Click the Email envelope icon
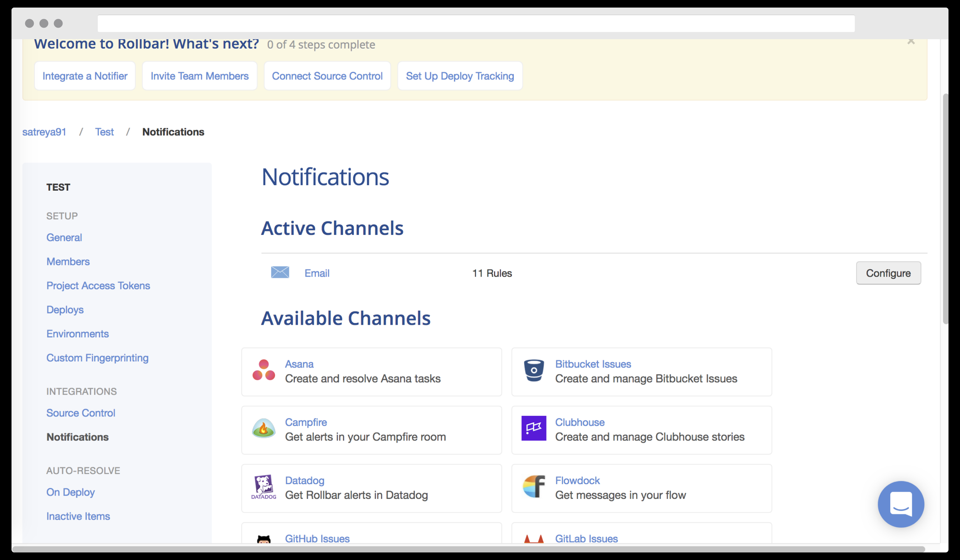This screenshot has height=560, width=960. pos(280,272)
